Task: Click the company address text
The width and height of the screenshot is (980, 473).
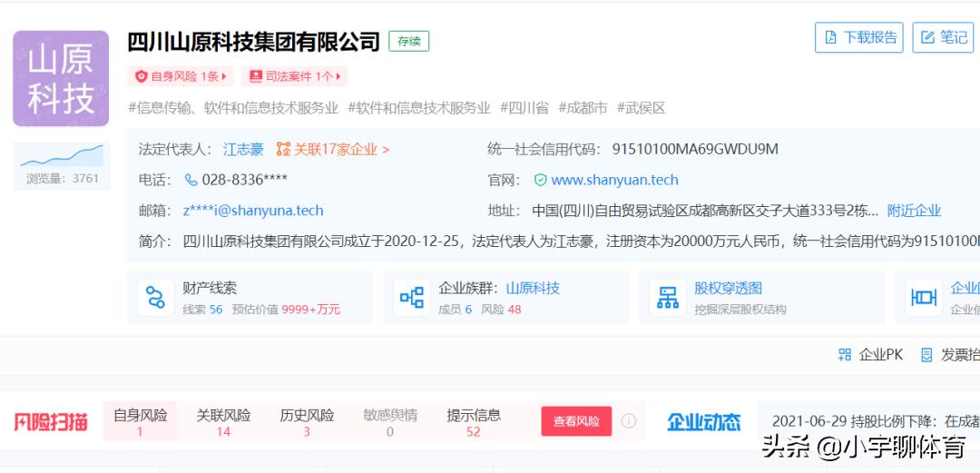Action: 705,211
